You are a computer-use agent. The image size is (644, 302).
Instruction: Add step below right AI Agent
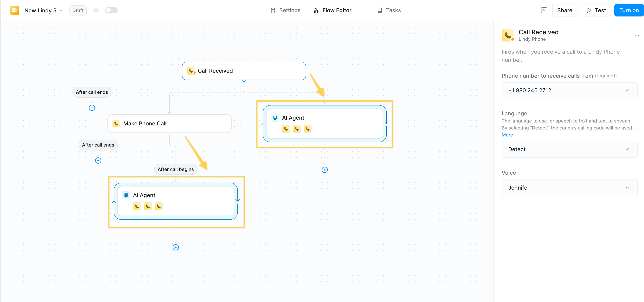[325, 170]
